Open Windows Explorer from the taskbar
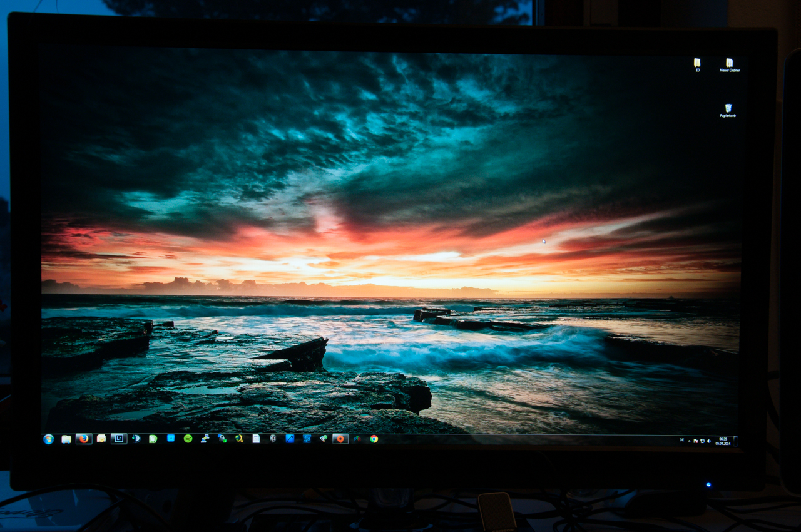801x532 pixels. (66, 439)
